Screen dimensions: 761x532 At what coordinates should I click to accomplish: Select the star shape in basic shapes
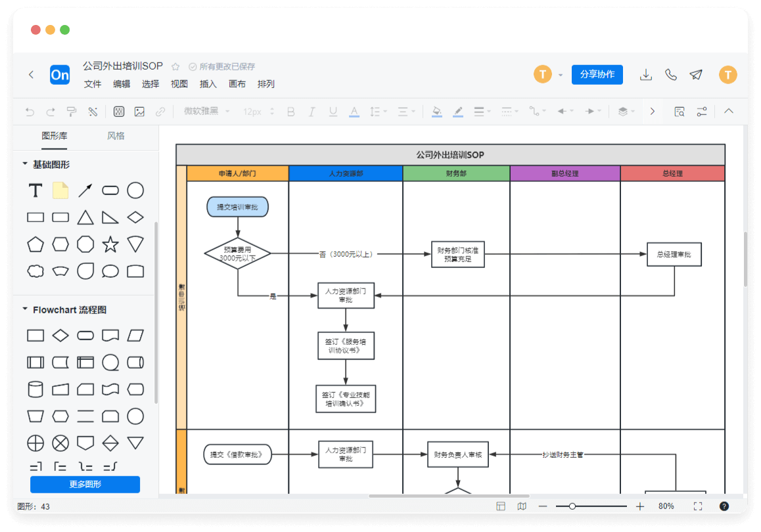point(110,244)
